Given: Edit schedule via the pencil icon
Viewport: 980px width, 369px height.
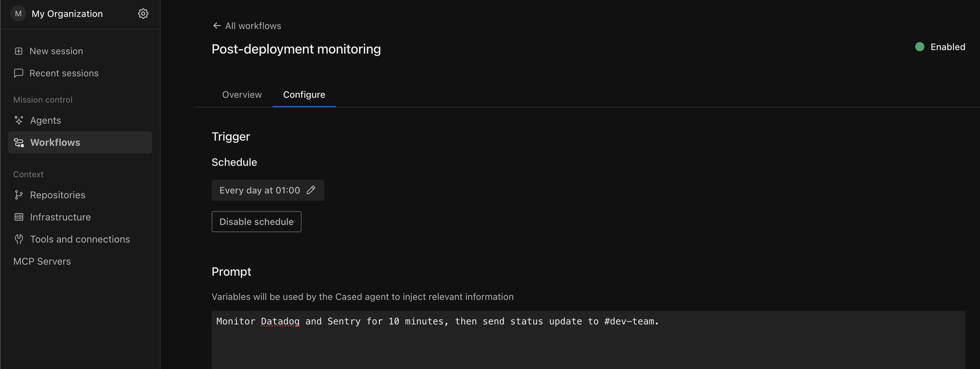Looking at the screenshot, I should click(x=311, y=190).
